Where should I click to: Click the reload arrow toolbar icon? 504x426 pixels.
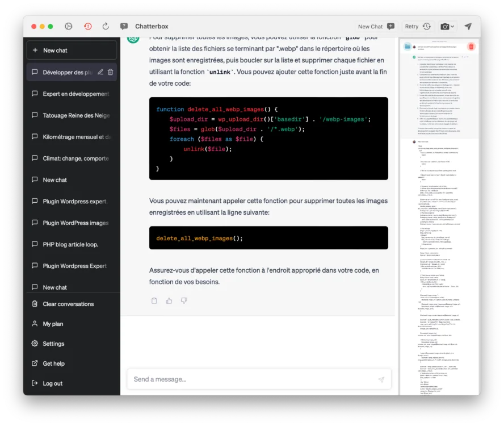pyautogui.click(x=106, y=26)
